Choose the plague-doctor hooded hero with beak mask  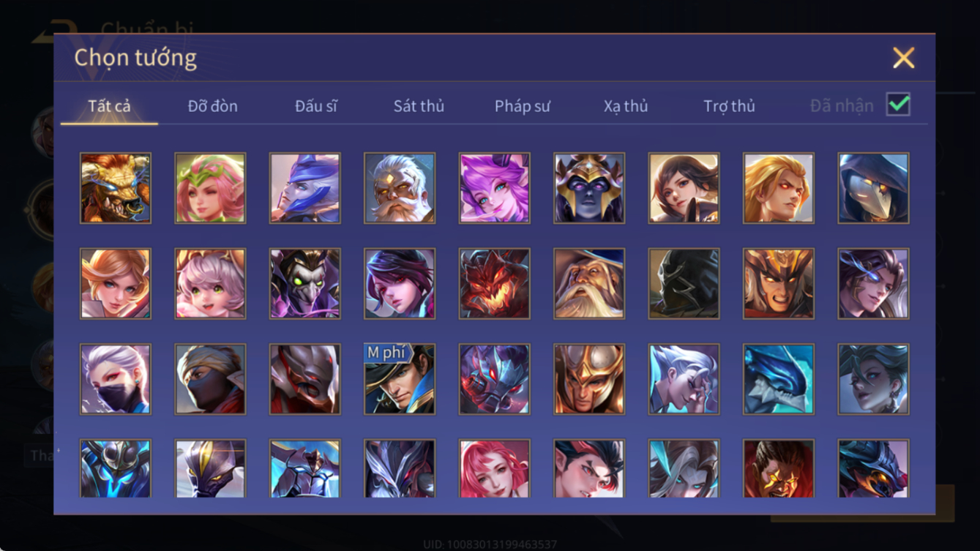(874, 188)
